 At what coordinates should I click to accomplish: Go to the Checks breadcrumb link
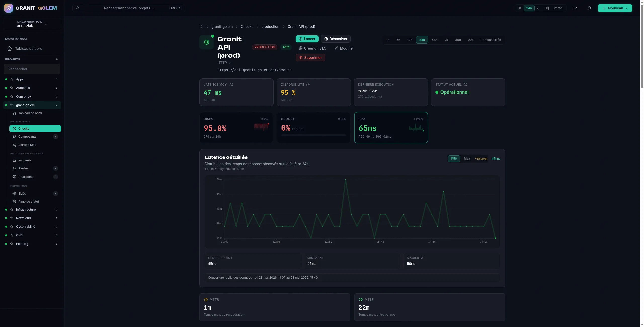[247, 27]
